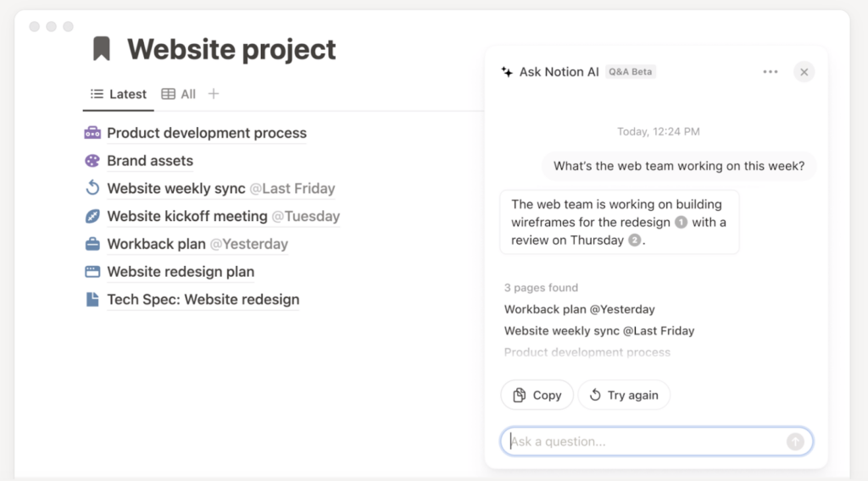This screenshot has height=481, width=868.
Task: Click the Website weekly sync refresh icon
Action: click(x=92, y=188)
